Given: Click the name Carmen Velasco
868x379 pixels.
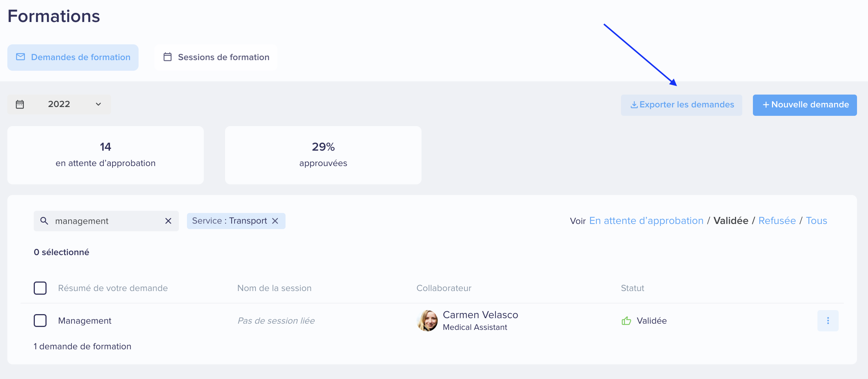Looking at the screenshot, I should [481, 315].
